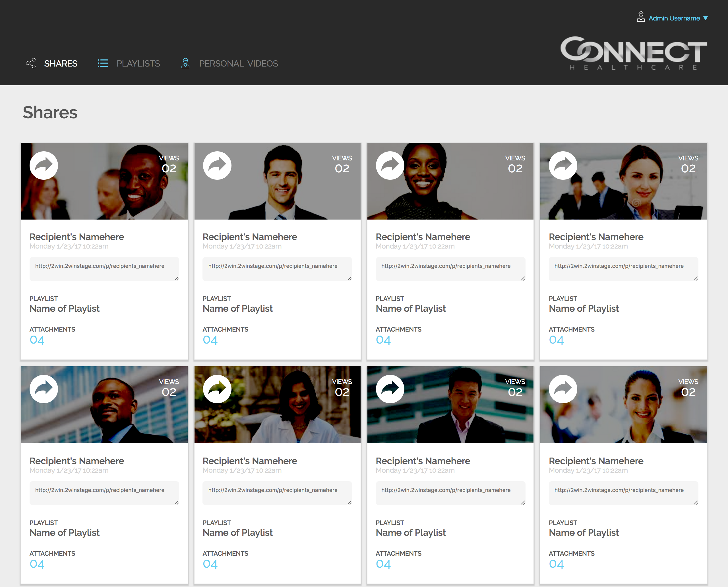Viewport: 728px width, 587px height.
Task: Click share arrow on fourth card, bottom row
Action: click(x=563, y=389)
